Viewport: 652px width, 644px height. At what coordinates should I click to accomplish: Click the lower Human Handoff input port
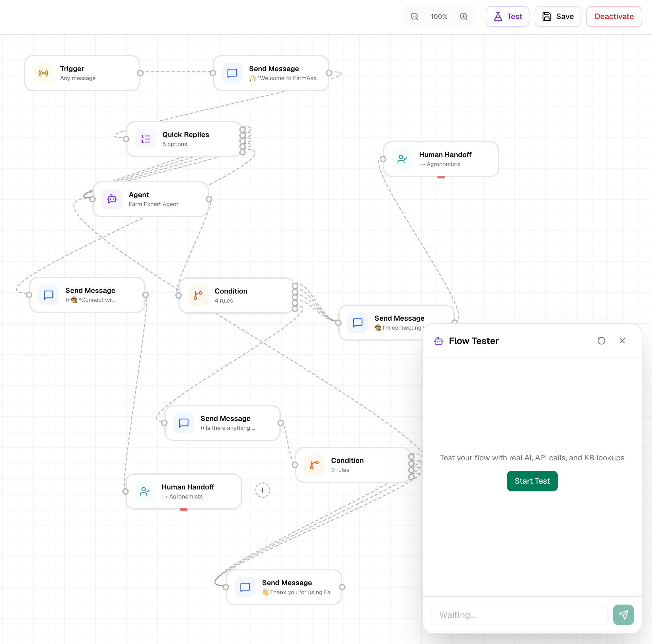(125, 491)
